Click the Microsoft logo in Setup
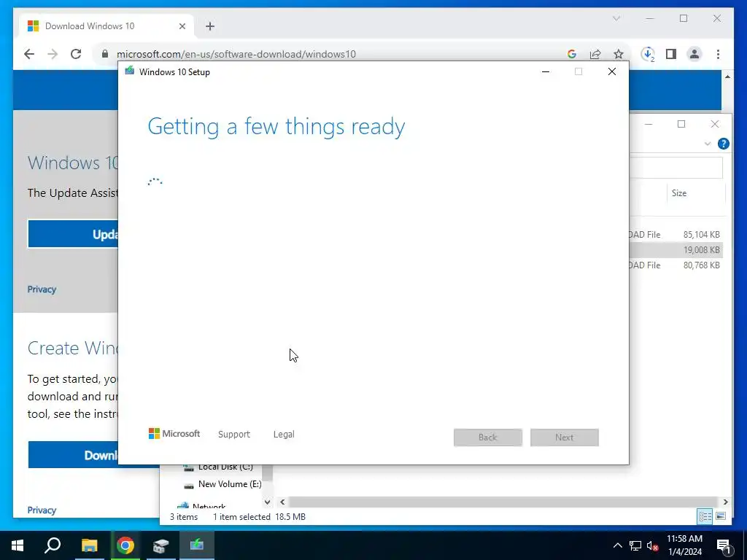This screenshot has width=747, height=560. coord(174,434)
